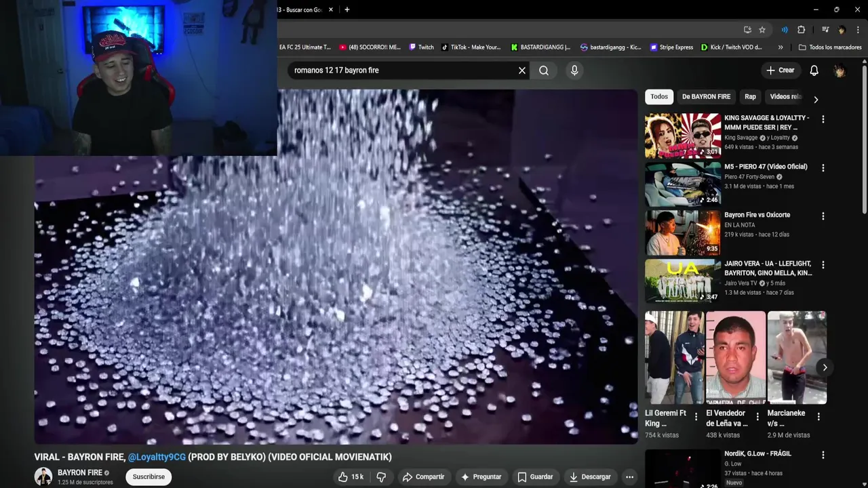
Task: Select the Rap filter chip
Action: point(750,96)
